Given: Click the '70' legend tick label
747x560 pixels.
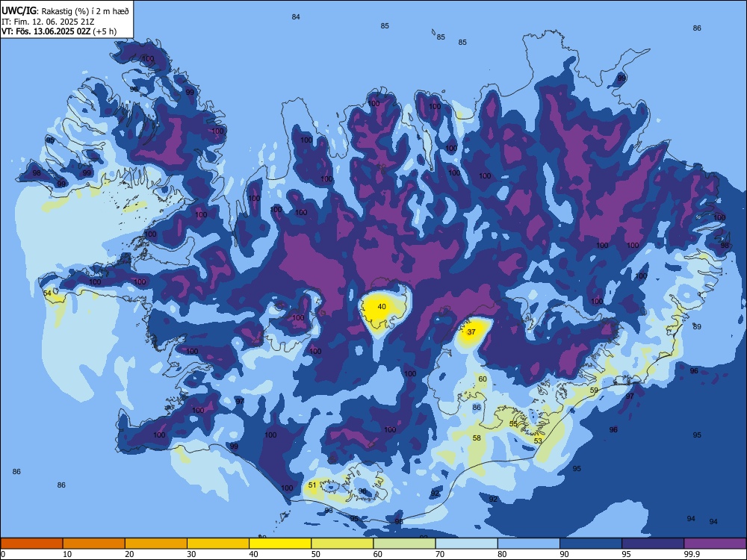Looking at the screenshot, I should pyautogui.click(x=440, y=554).
